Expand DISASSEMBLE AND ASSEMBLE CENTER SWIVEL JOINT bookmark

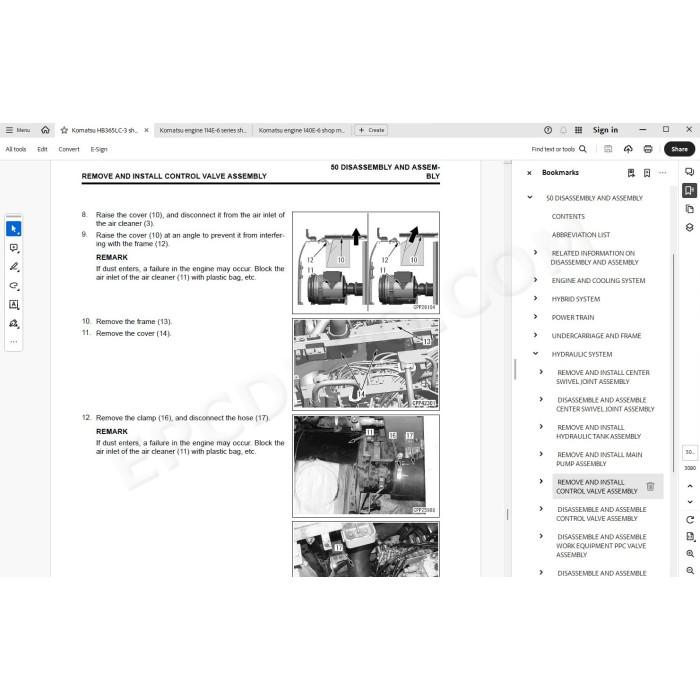tap(541, 399)
